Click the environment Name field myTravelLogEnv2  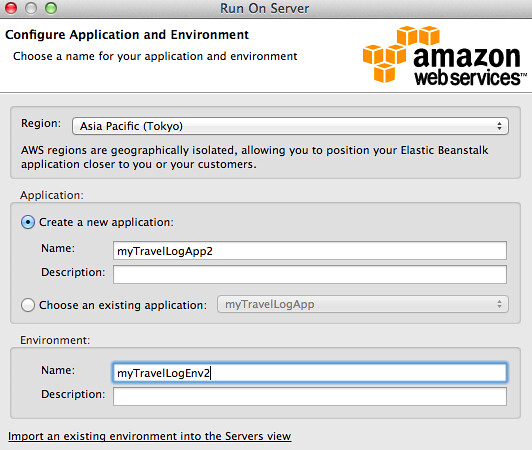point(310,373)
